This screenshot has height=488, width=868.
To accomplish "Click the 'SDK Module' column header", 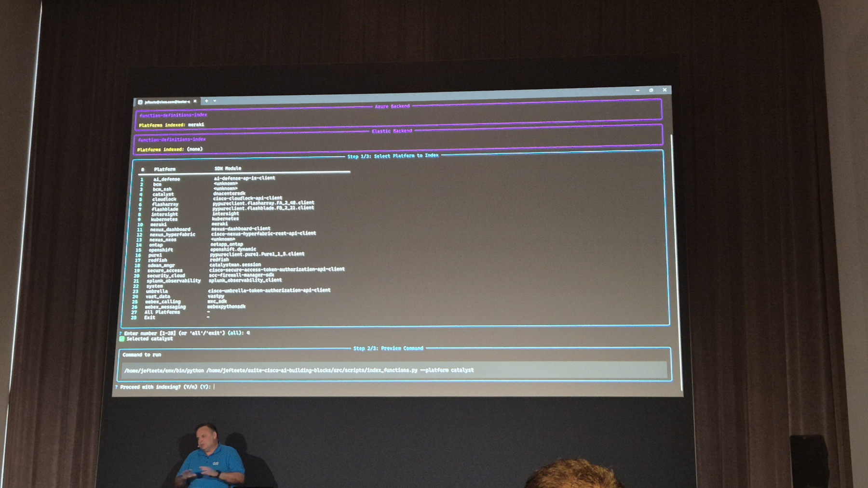I will pos(228,169).
